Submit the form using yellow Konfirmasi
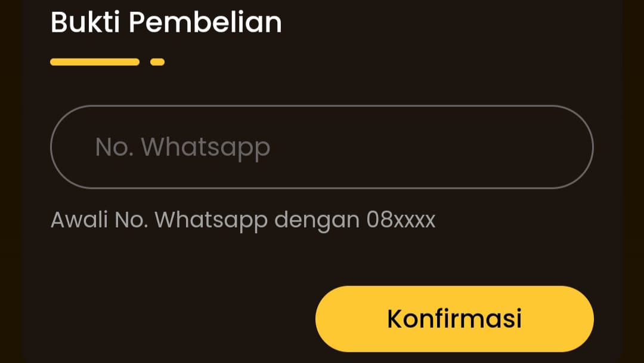Image resolution: width=644 pixels, height=363 pixels. (x=454, y=319)
